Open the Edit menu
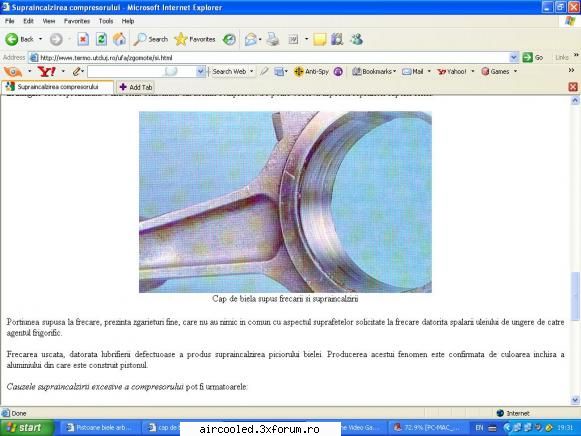The image size is (581, 436). coord(29,21)
